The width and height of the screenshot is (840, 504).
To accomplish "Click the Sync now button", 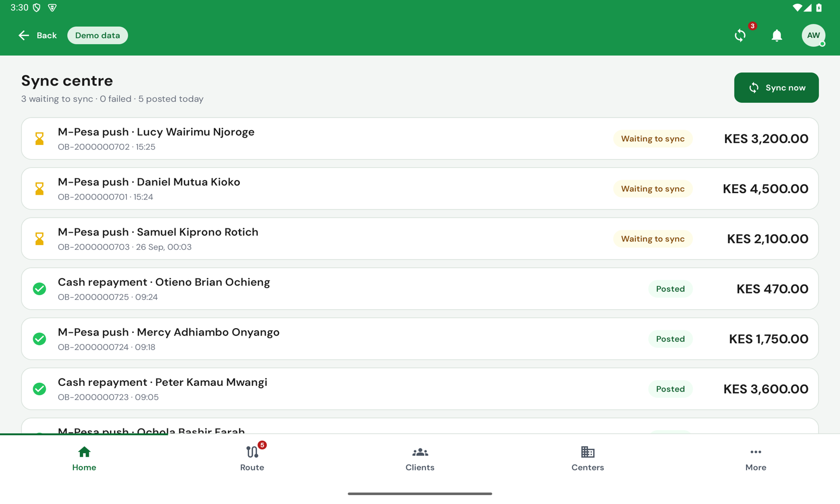I will pyautogui.click(x=776, y=88).
